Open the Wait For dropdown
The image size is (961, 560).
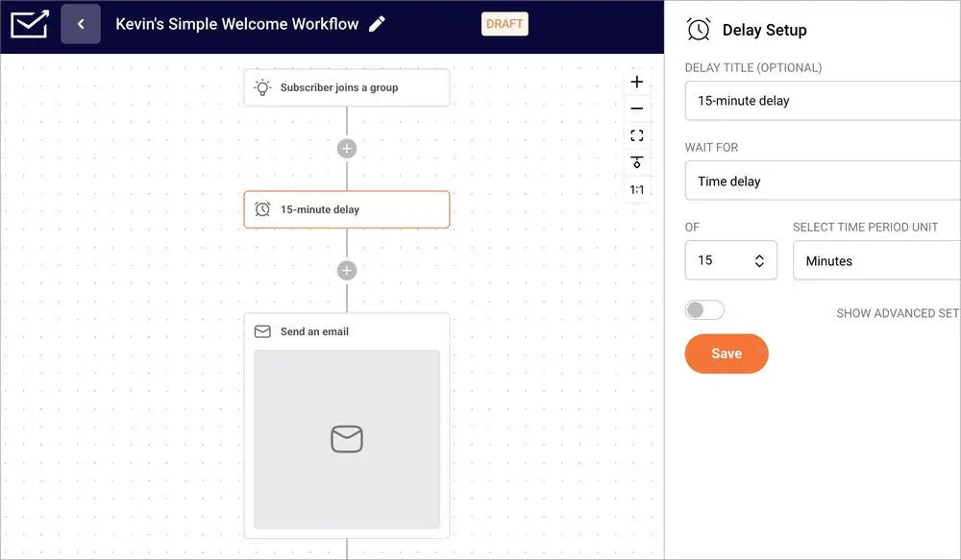pyautogui.click(x=823, y=181)
